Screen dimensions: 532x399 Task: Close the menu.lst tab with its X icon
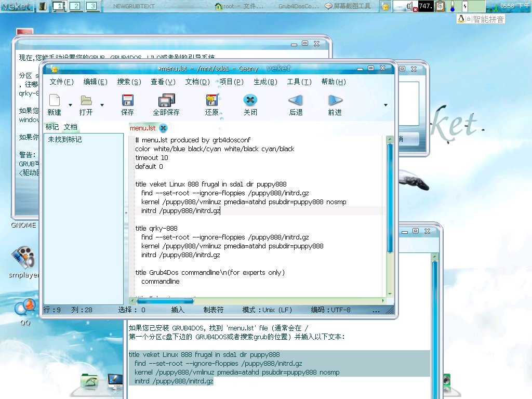click(x=163, y=128)
